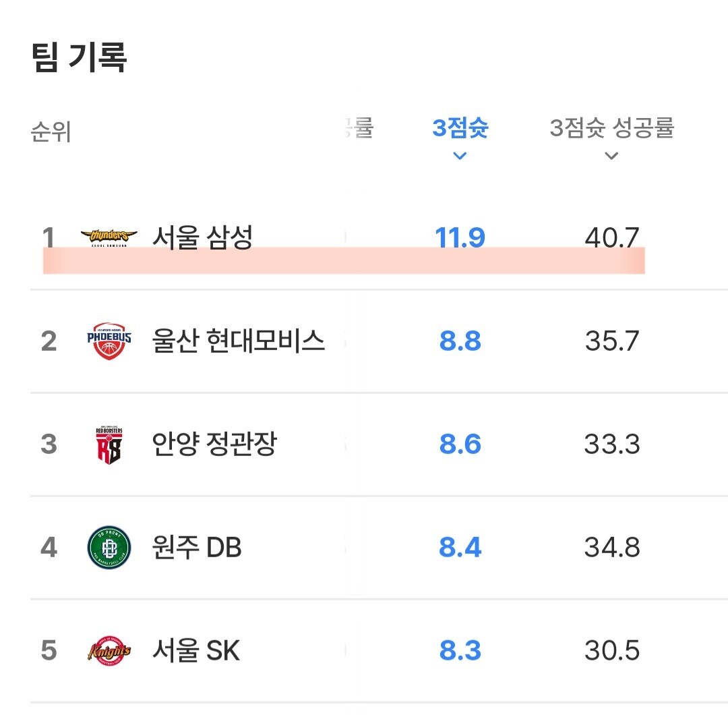
Task: Tap the Seoul SK Knights logo
Action: point(109,650)
